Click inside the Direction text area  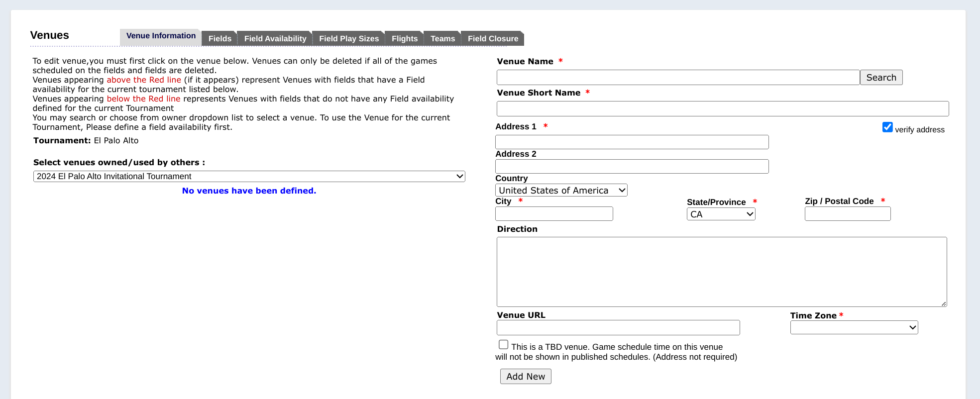coord(721,272)
